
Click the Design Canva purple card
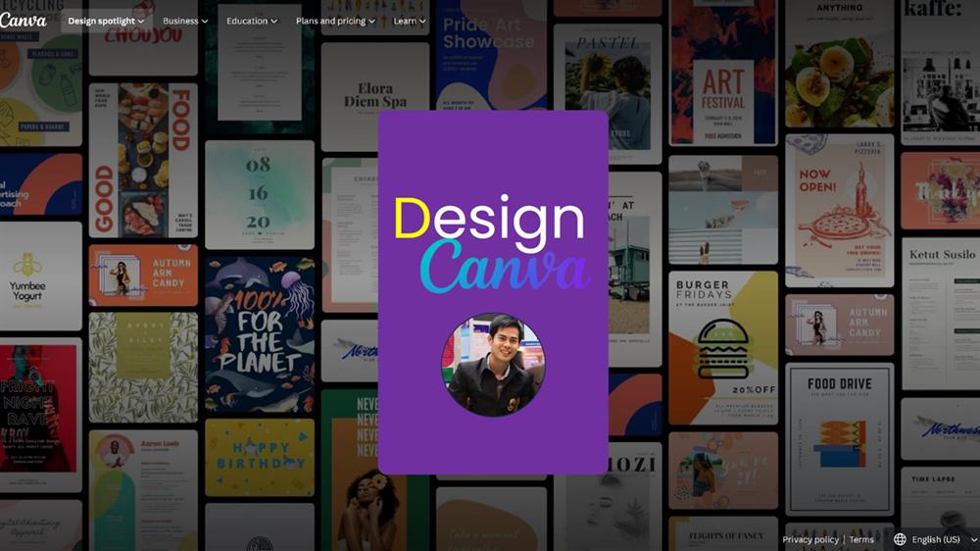pos(493,292)
